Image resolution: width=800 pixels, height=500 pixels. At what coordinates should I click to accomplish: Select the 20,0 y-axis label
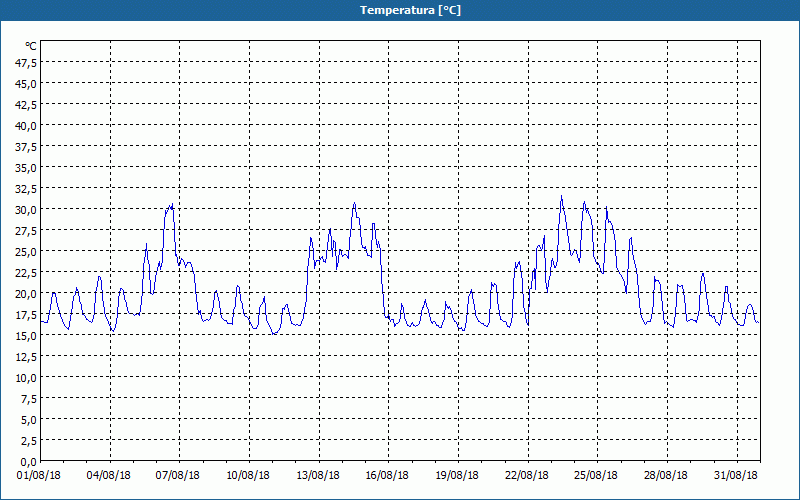26,294
